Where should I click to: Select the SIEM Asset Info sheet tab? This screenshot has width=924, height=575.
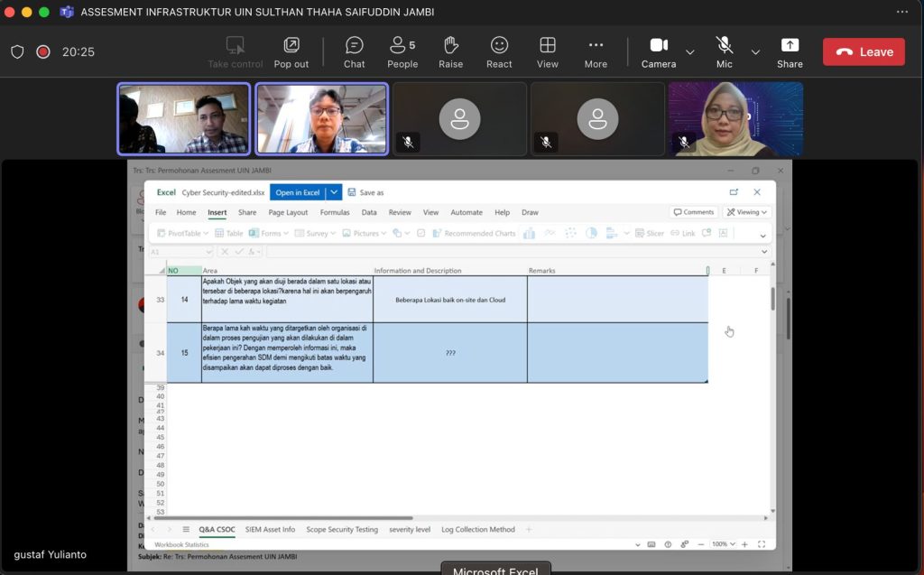coord(270,530)
